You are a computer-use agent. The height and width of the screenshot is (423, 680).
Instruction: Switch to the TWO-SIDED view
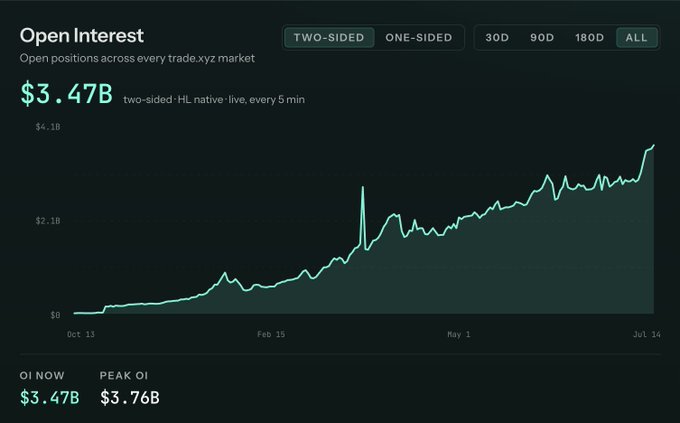(x=329, y=38)
